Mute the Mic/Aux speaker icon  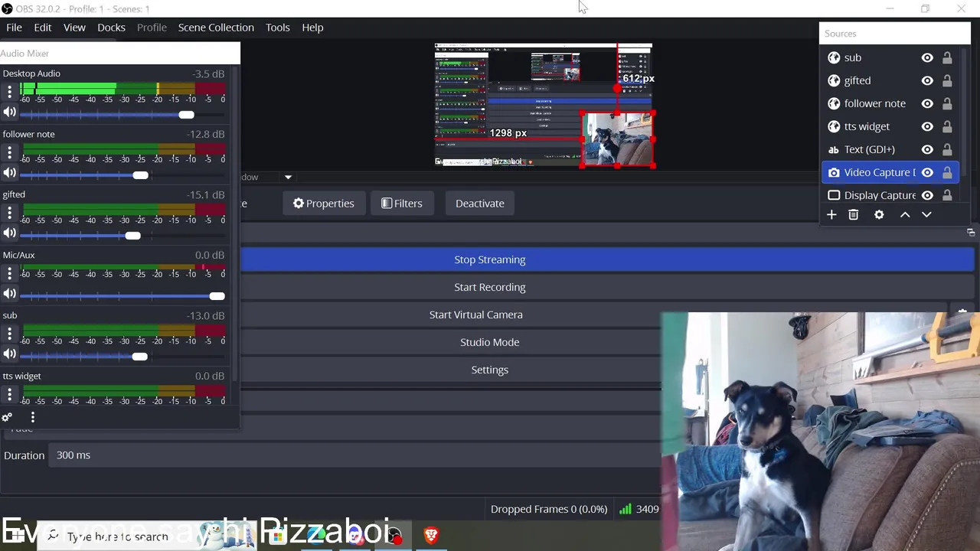click(x=10, y=293)
